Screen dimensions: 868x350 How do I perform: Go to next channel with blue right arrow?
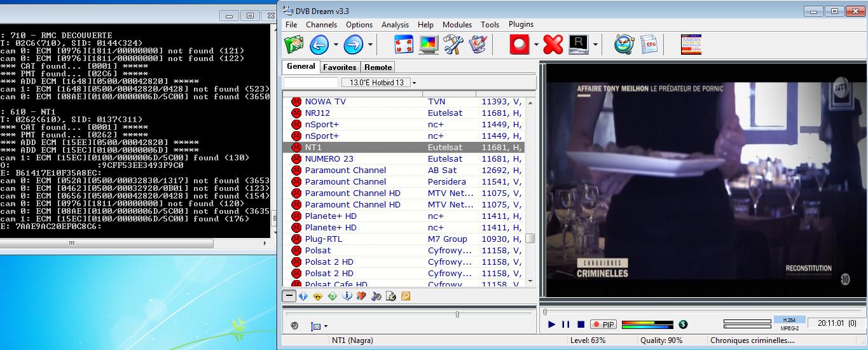pyautogui.click(x=353, y=45)
